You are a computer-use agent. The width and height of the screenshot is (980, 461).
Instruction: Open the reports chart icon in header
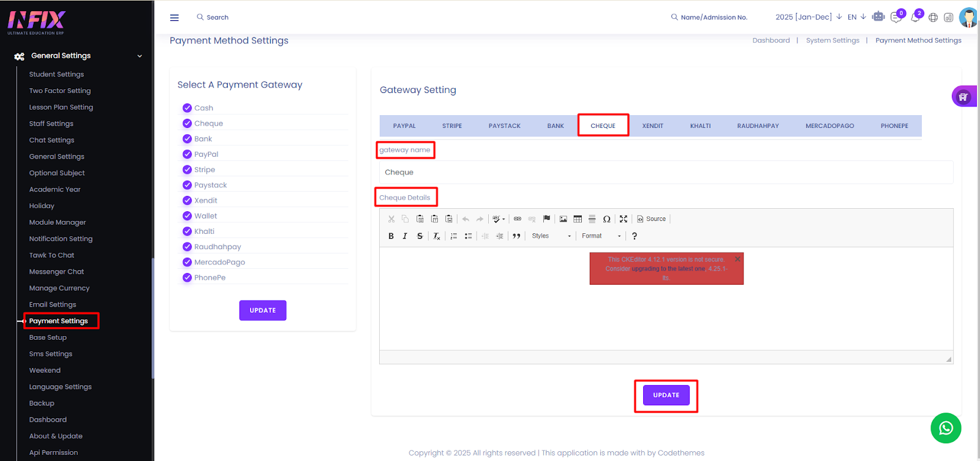pos(948,18)
